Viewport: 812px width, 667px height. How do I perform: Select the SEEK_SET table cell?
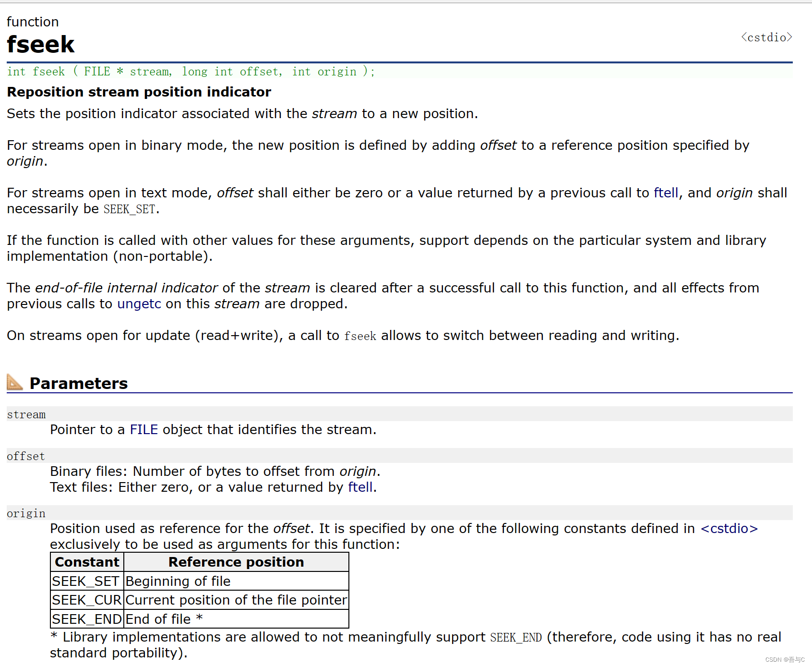click(x=87, y=581)
